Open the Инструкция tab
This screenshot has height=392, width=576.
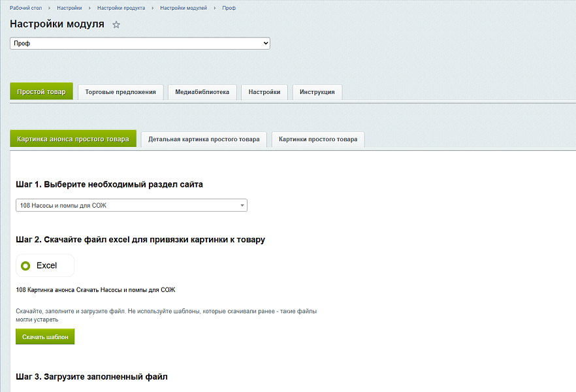[x=317, y=92]
